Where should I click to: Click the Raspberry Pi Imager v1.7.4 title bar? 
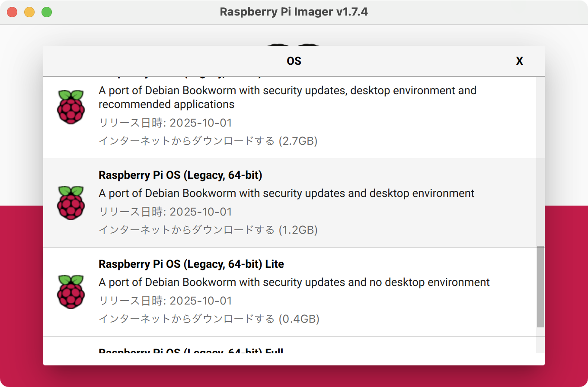tap(294, 12)
